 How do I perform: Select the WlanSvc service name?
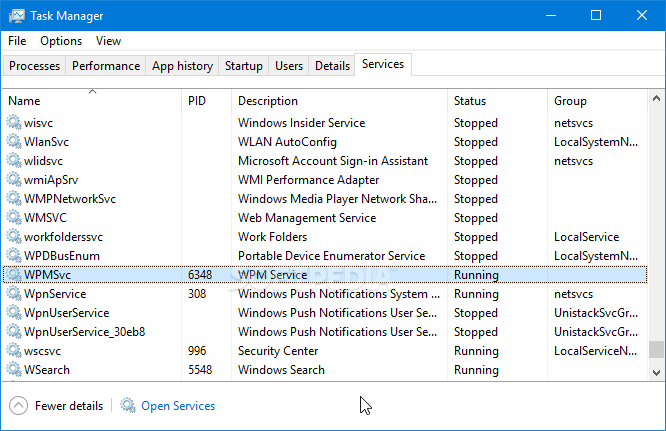click(46, 142)
